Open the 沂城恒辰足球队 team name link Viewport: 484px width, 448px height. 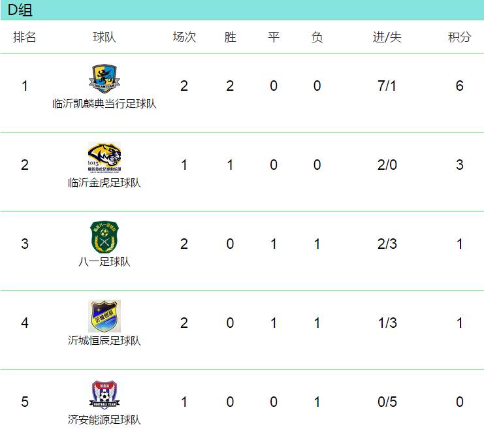click(105, 340)
